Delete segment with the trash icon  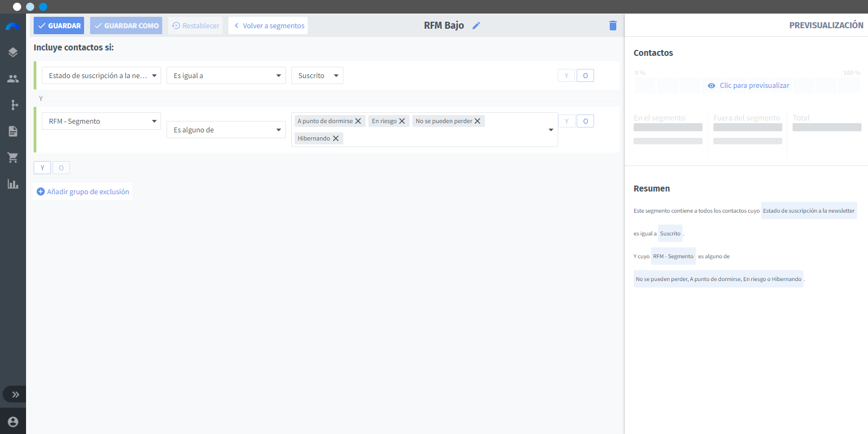point(613,25)
